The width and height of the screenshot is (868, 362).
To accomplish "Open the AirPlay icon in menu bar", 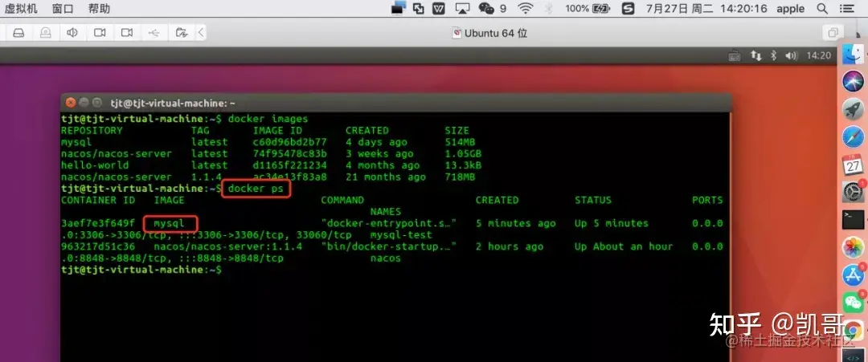I will point(462,8).
